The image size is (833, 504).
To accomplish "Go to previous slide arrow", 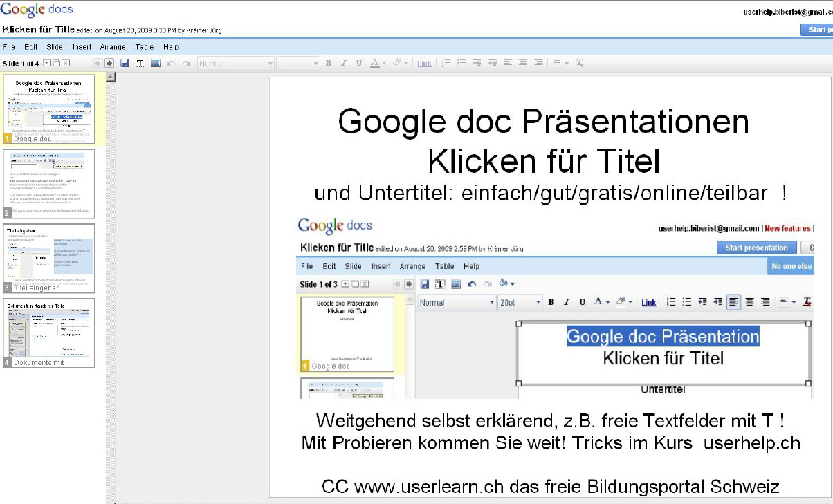I will [x=98, y=63].
